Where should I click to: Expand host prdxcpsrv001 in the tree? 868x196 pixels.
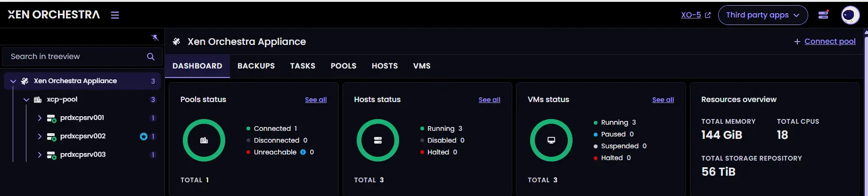40,118
